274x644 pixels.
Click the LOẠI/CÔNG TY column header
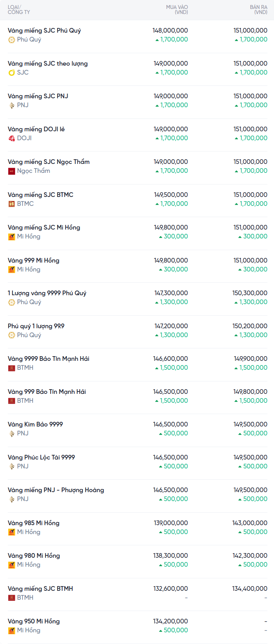19,10
